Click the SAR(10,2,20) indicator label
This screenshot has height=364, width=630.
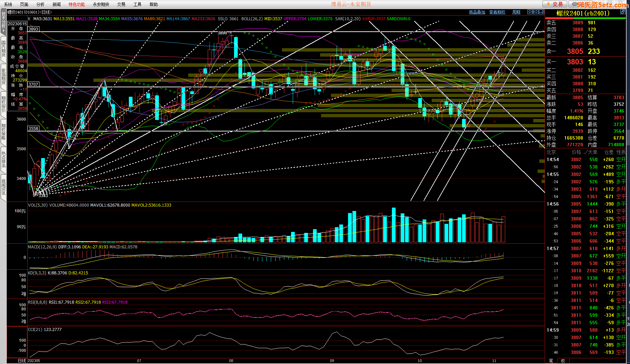pyautogui.click(x=348, y=19)
